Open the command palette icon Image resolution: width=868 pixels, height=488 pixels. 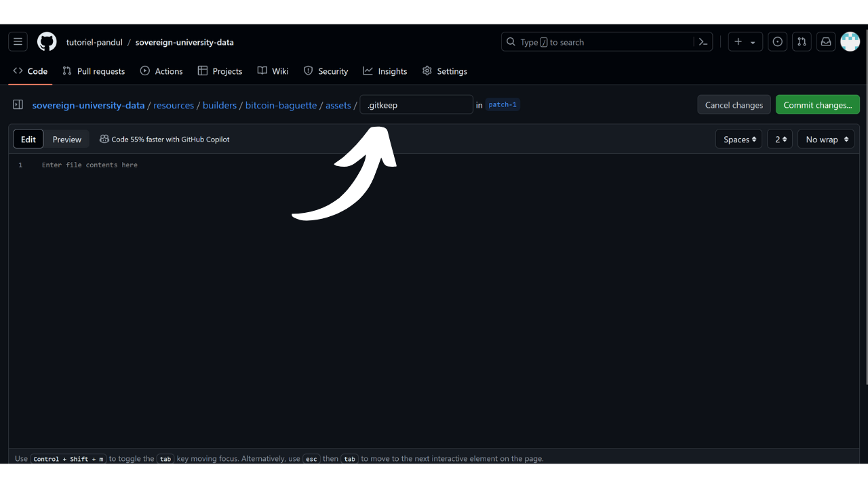coord(703,42)
